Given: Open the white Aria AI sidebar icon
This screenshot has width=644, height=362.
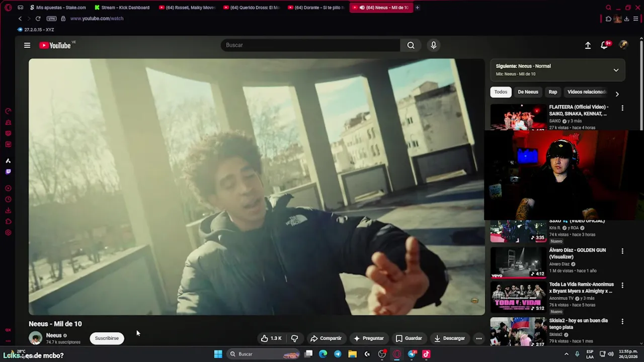Looking at the screenshot, I should [x=8, y=161].
